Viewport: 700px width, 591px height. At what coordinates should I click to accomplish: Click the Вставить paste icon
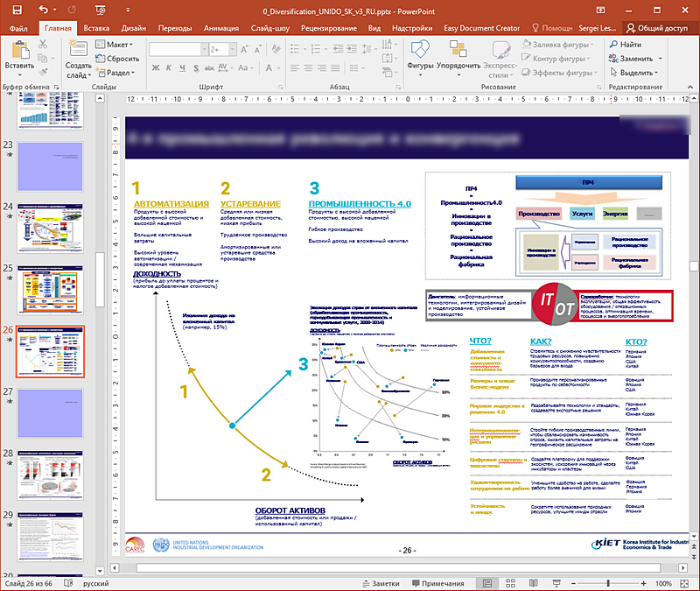[19, 51]
